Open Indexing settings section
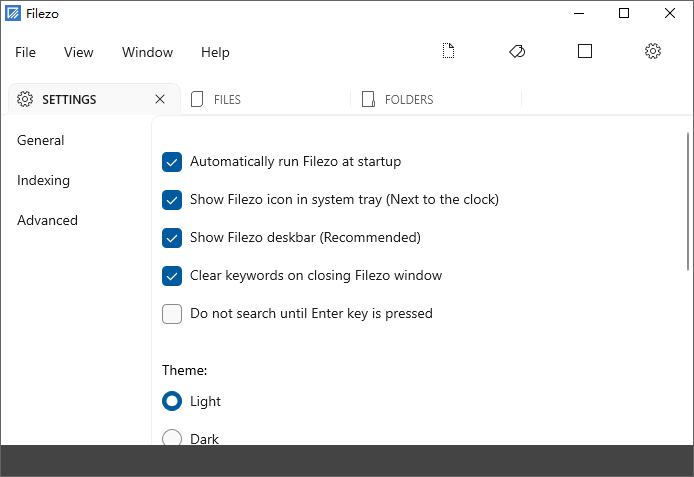 [x=43, y=181]
